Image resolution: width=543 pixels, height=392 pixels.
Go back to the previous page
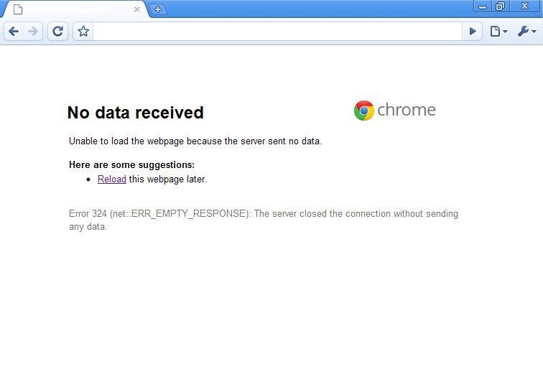click(x=14, y=32)
